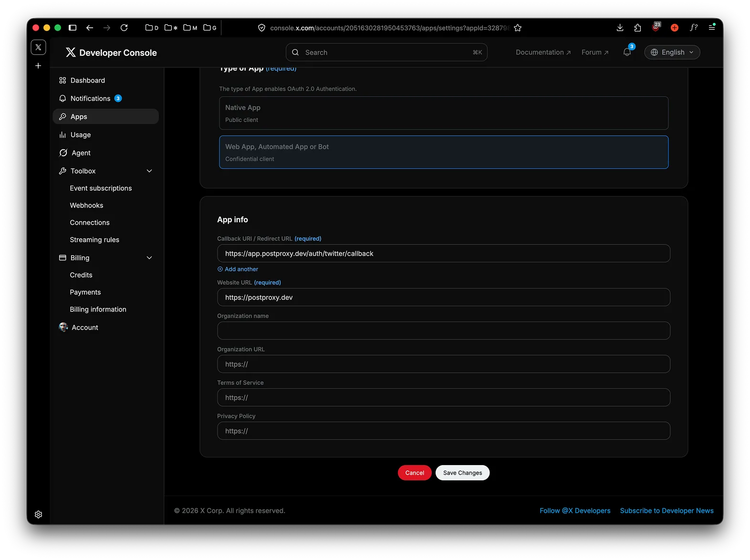Bookmark this page with the star
The width and height of the screenshot is (750, 560).
click(518, 28)
